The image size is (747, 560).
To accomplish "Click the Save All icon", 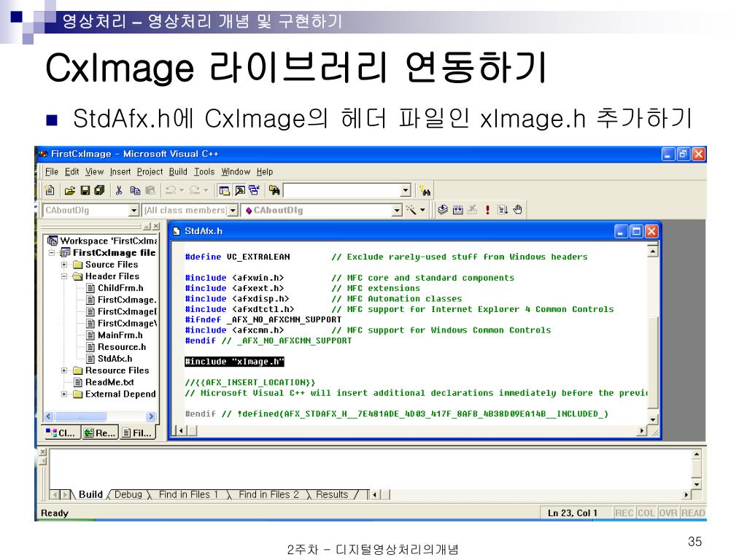I will 99,190.
